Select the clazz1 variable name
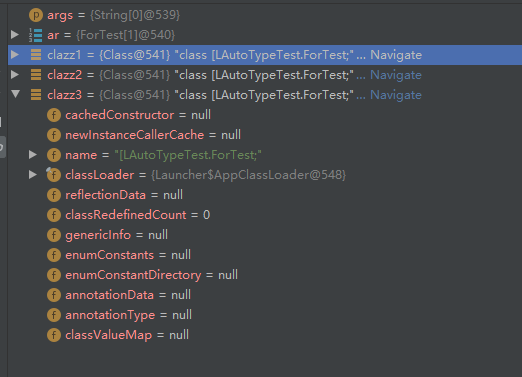The height and width of the screenshot is (377, 522). tap(64, 55)
